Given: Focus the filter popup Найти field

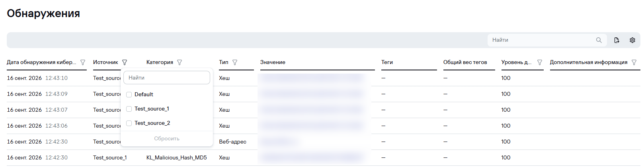Looking at the screenshot, I should [167, 78].
